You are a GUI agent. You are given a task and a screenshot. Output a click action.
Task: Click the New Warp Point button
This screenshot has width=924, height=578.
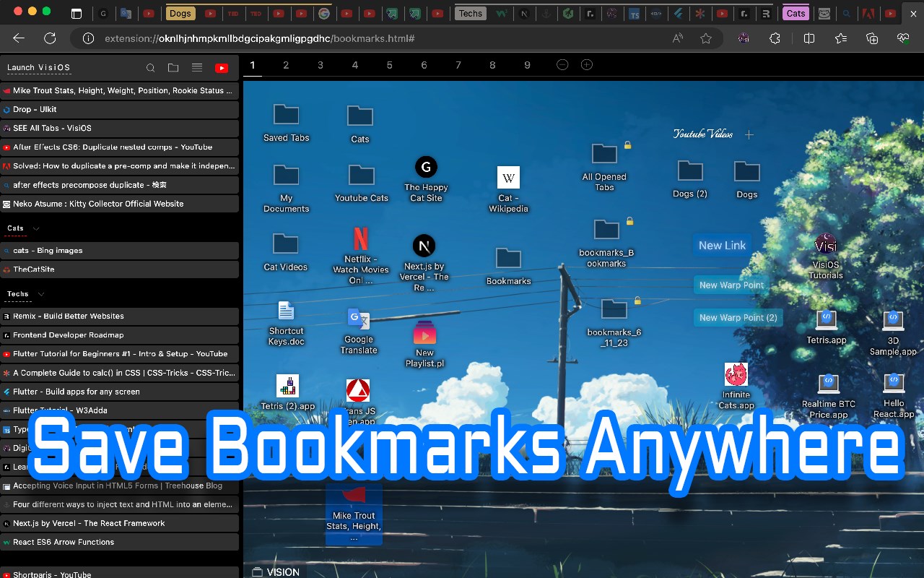(x=731, y=285)
